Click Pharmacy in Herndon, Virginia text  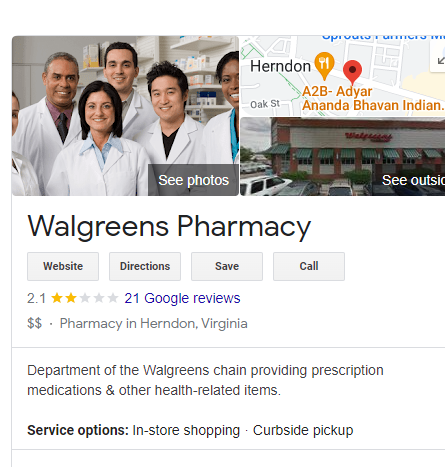[154, 324]
